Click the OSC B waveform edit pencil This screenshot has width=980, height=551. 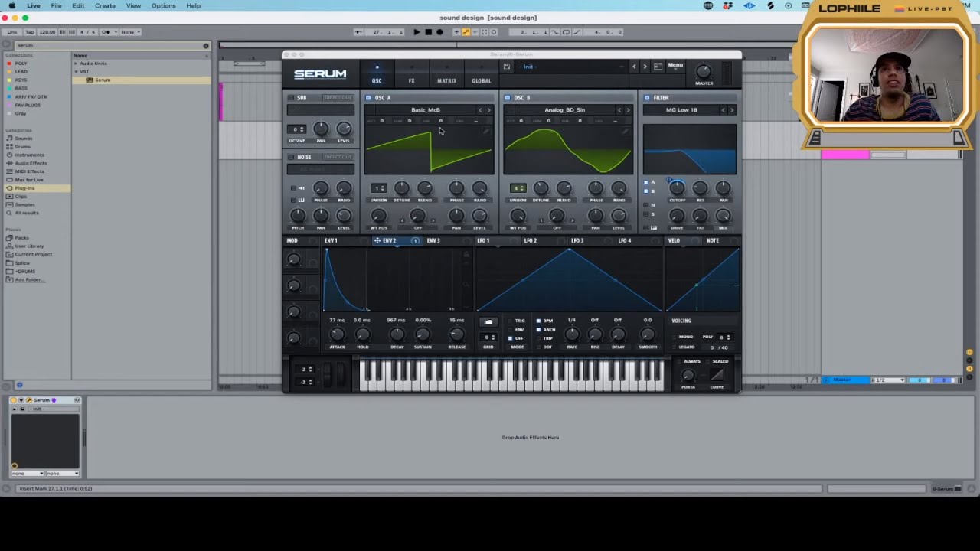tap(625, 132)
